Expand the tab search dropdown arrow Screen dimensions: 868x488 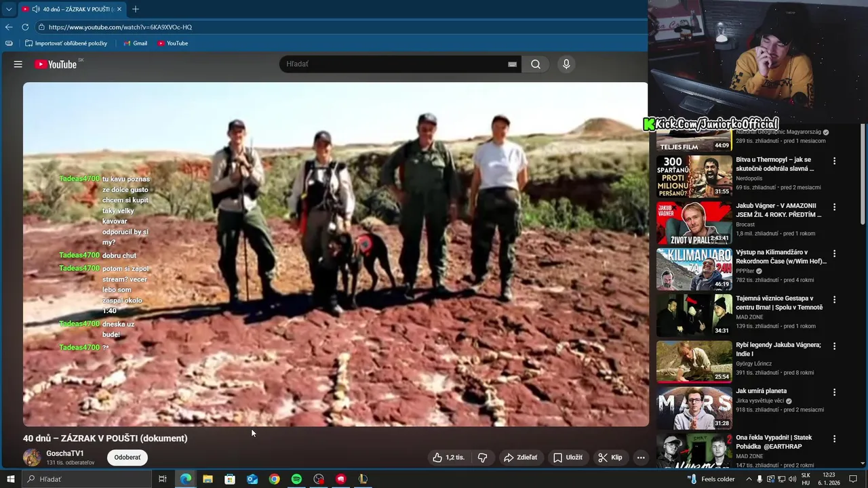[8, 9]
